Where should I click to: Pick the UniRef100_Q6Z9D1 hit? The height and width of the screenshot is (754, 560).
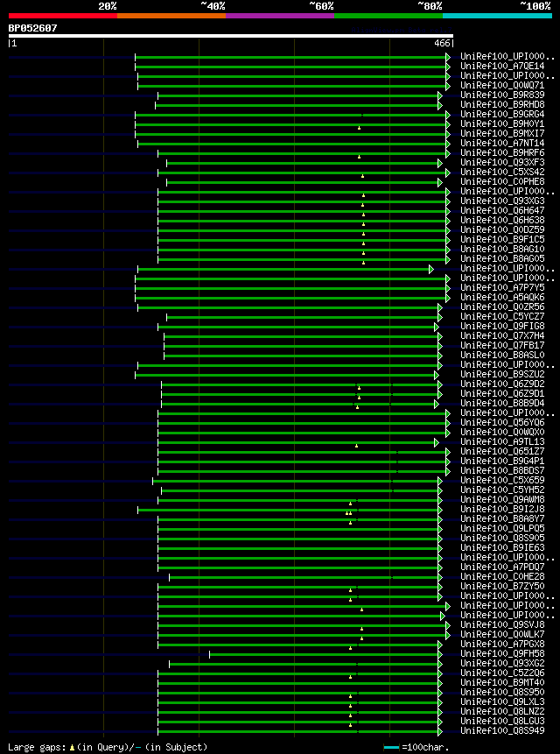[502, 393]
